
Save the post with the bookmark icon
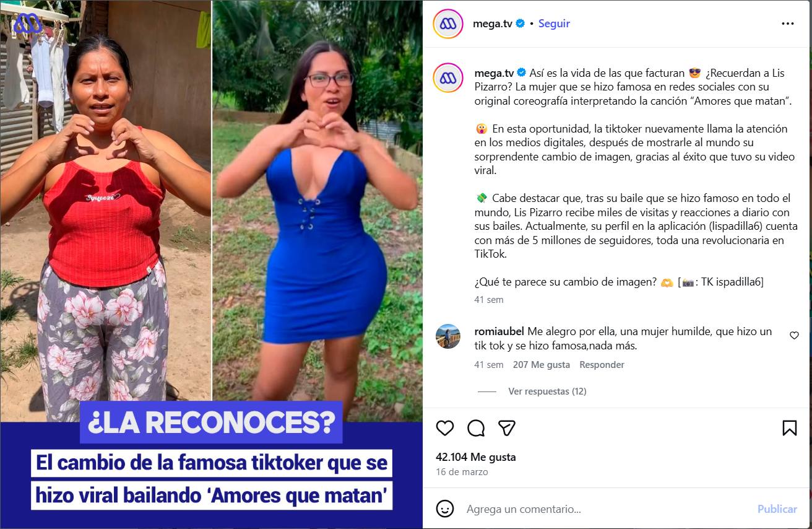(x=790, y=428)
